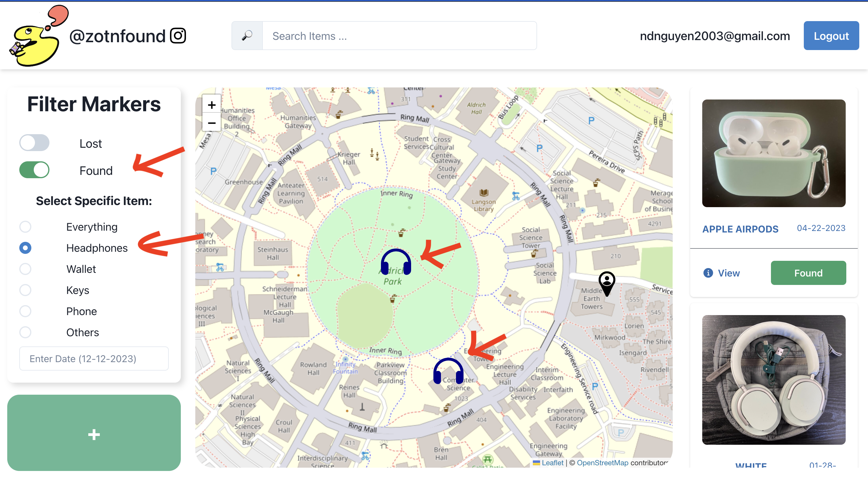Screen dimensions: 868x477
Task: Click the Instagram icon next to @zotnfound
Action: [178, 36]
